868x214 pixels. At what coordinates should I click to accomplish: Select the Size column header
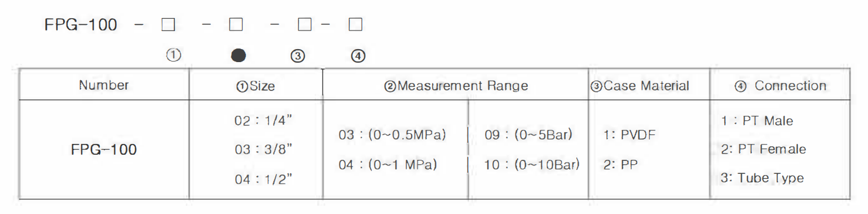point(255,86)
